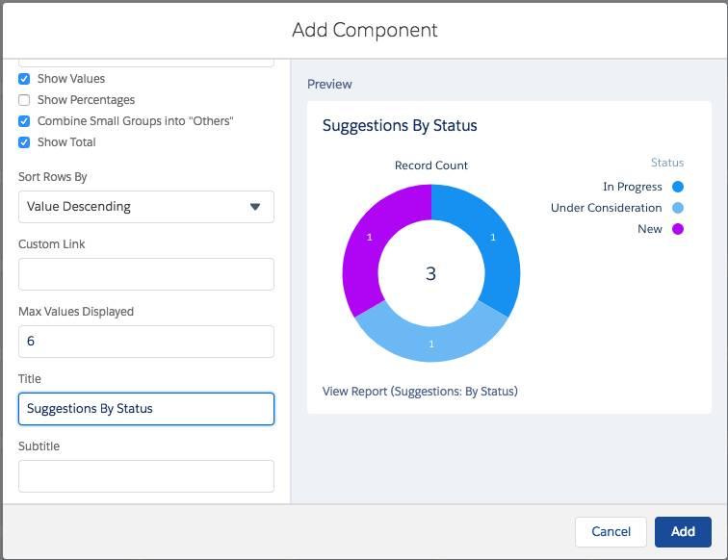Click the Max Values Displayed field
This screenshot has height=560, width=728.
coord(145,341)
